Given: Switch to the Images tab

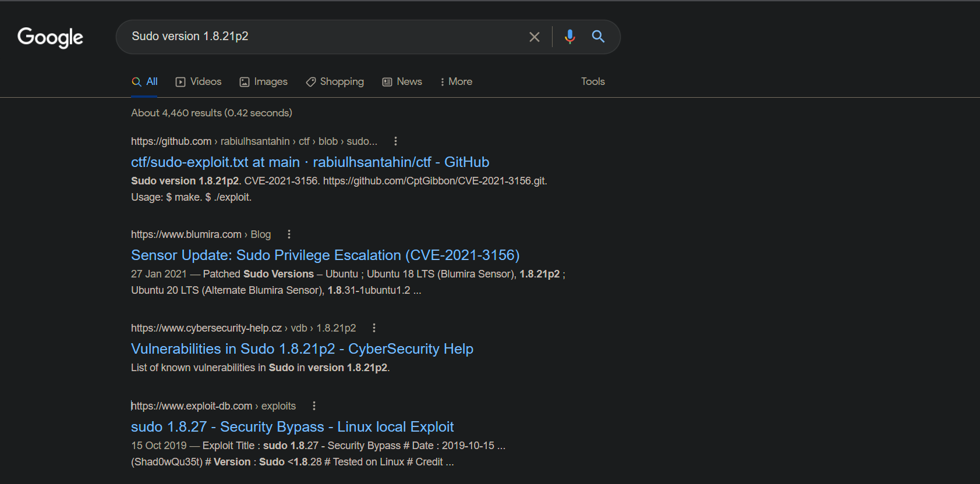Looking at the screenshot, I should (x=264, y=82).
